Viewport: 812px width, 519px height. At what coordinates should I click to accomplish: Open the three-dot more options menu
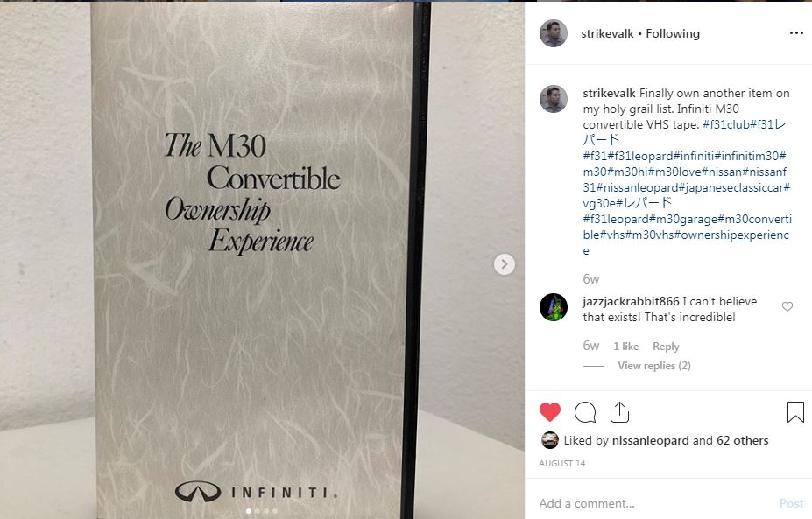point(796,33)
